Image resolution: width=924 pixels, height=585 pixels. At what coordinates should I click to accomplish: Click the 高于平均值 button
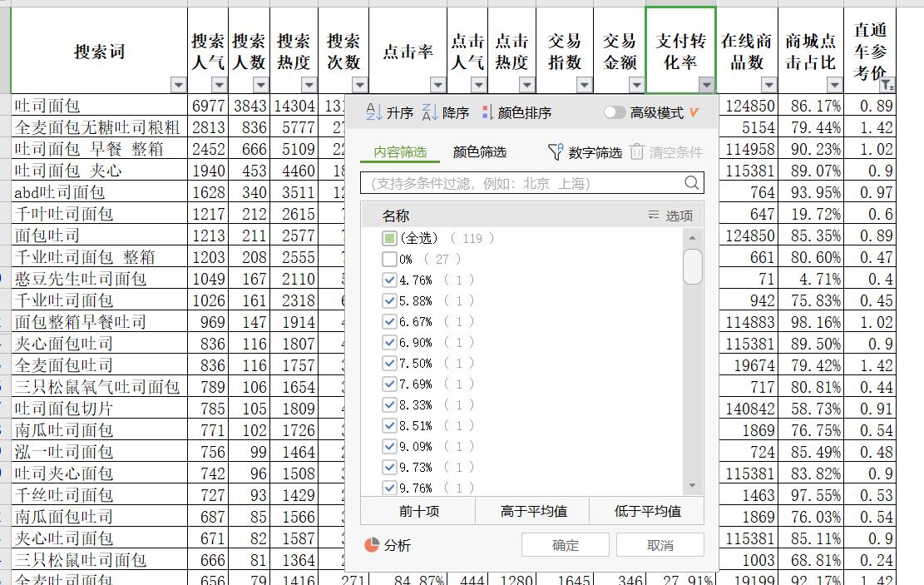pyautogui.click(x=532, y=511)
